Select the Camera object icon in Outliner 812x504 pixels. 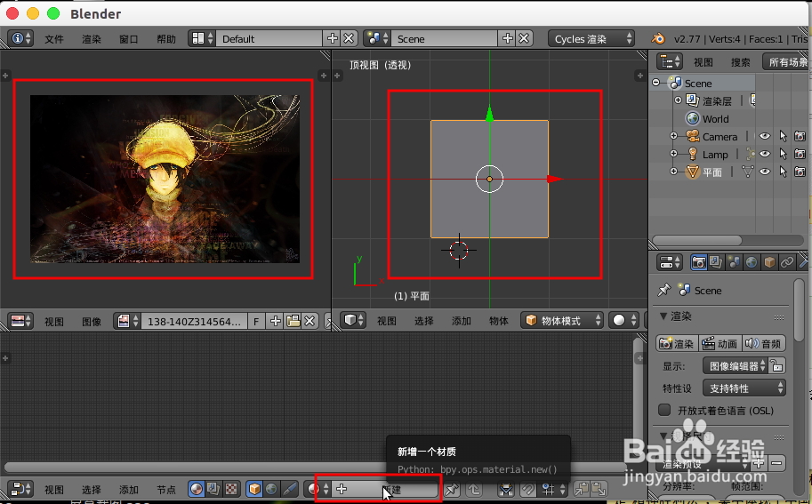coord(692,136)
